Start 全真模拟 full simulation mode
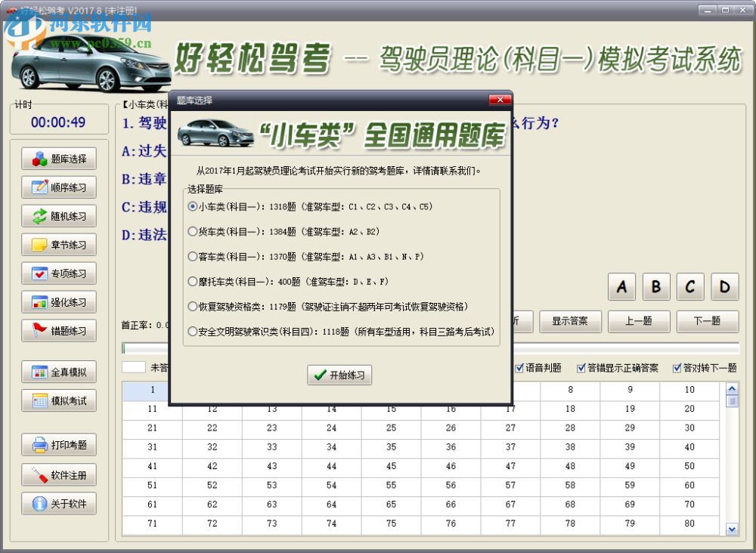 (58, 372)
